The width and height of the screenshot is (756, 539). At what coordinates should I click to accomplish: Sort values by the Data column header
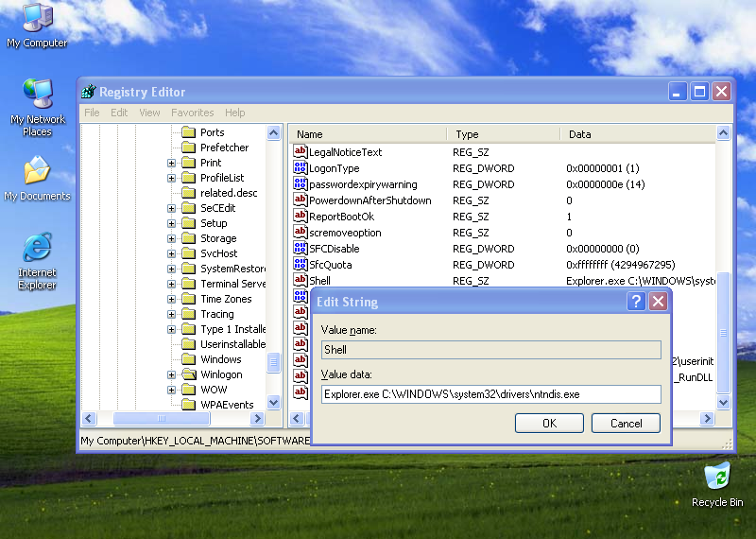tap(639, 134)
